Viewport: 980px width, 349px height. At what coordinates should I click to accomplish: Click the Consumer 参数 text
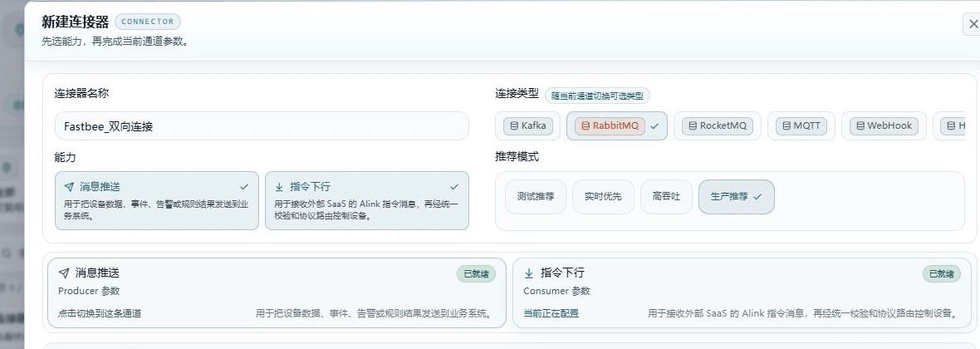[556, 291]
